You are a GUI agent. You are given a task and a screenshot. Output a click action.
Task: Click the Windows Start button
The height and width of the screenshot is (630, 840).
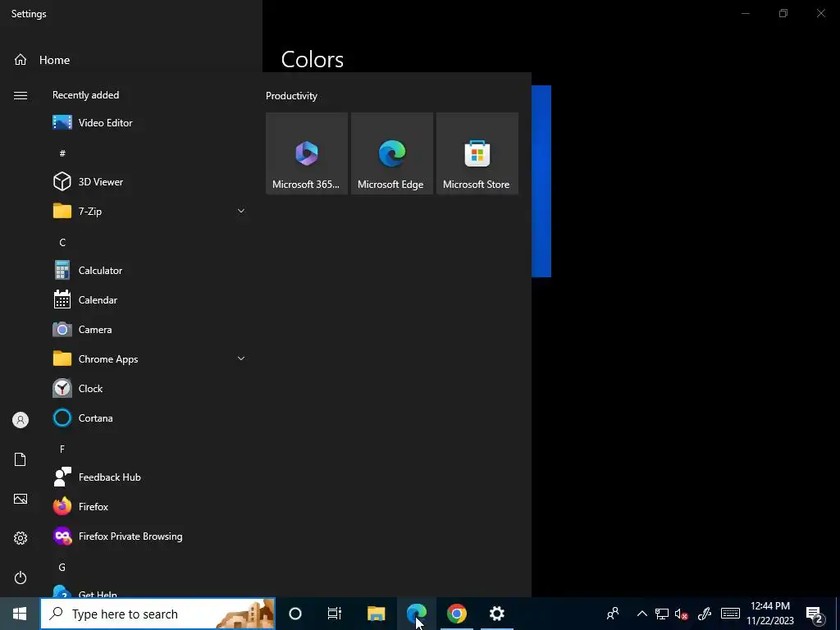pyautogui.click(x=20, y=614)
